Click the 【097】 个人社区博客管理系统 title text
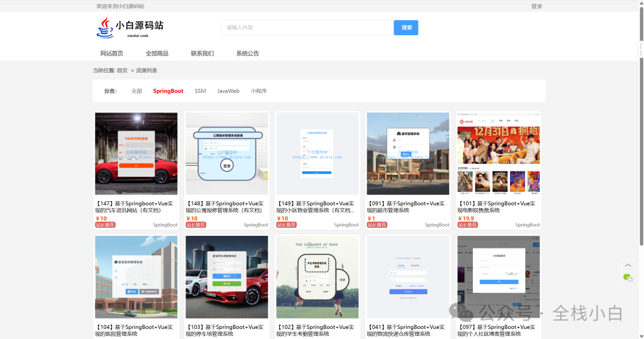Image resolution: width=644 pixels, height=339 pixels. point(497,331)
